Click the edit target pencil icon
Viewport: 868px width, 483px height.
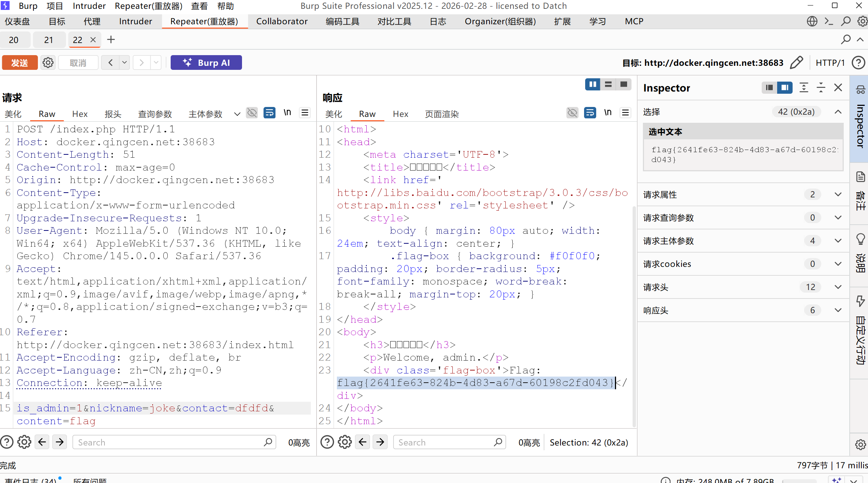pos(796,62)
